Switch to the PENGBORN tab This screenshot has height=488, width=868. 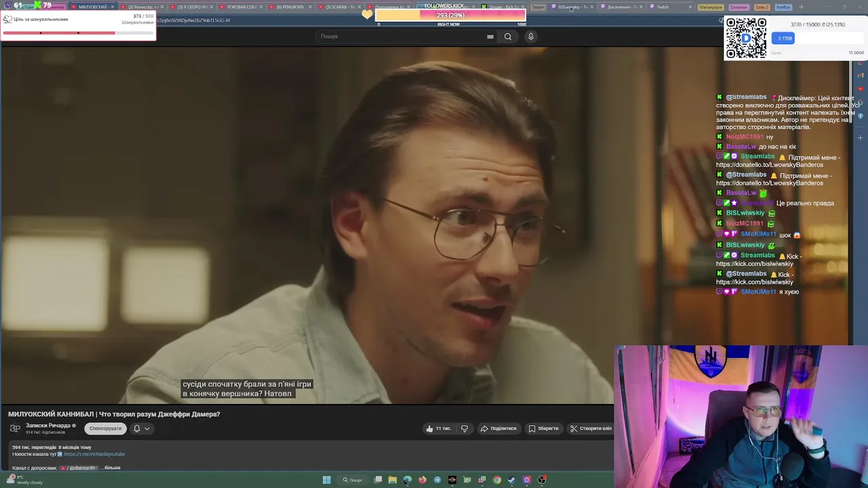point(292,7)
